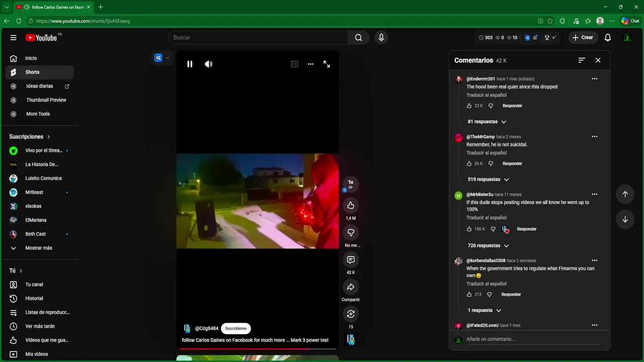Viewport: 644px width, 362px height.
Task: Focus the Buscar search field
Action: [x=258, y=38]
